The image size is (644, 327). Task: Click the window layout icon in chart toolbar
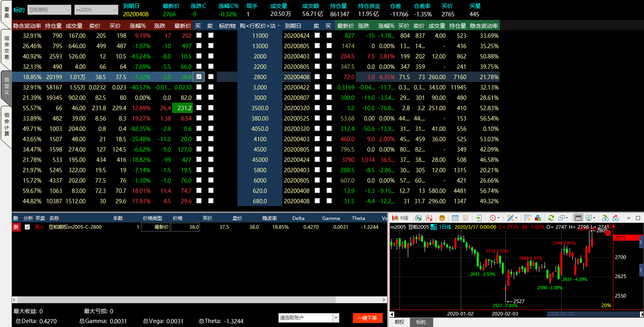coord(578,218)
